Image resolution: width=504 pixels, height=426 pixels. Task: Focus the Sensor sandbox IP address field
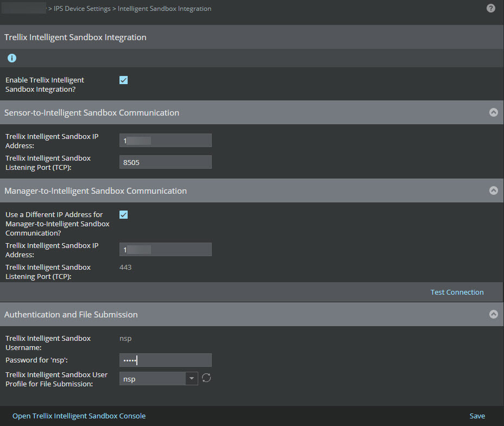coord(166,141)
